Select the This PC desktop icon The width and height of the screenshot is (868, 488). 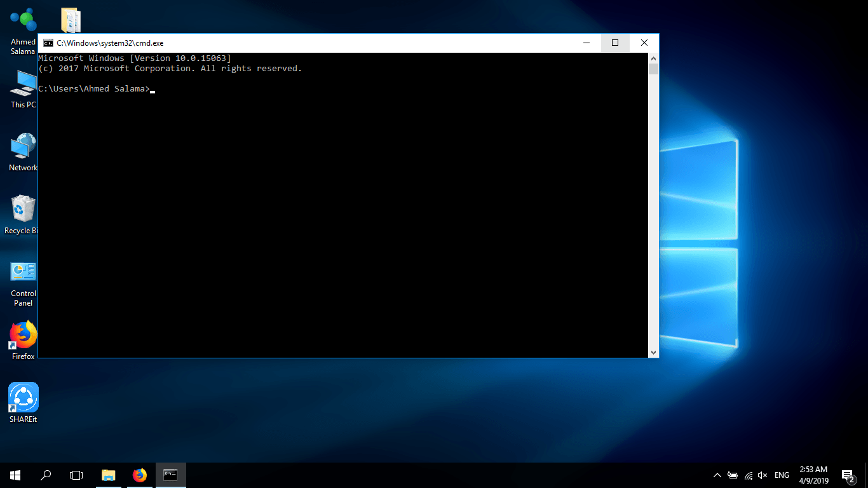24,86
